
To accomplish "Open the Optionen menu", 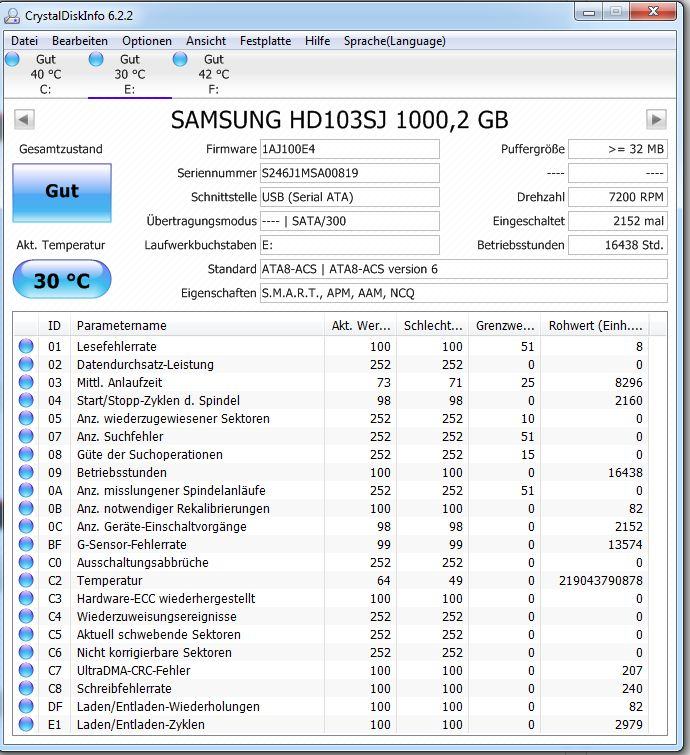I will pyautogui.click(x=147, y=41).
